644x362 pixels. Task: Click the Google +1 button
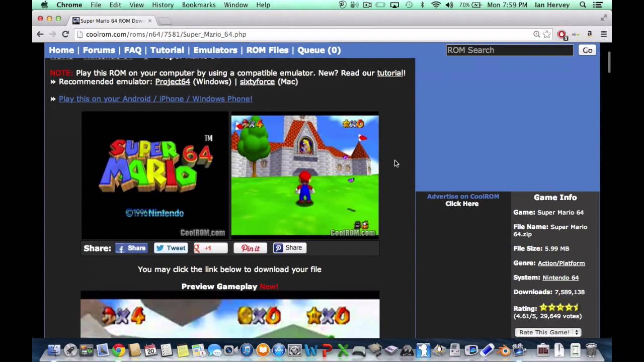[x=210, y=248]
